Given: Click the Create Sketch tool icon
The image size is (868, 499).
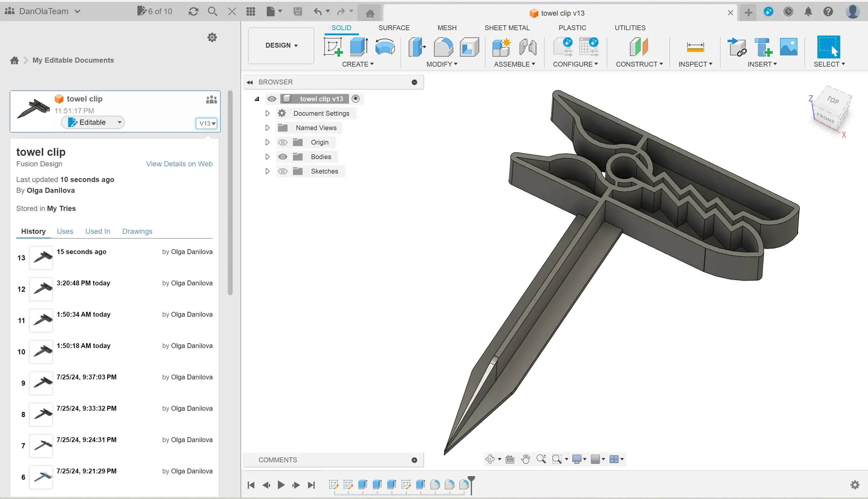Looking at the screenshot, I should tap(333, 47).
